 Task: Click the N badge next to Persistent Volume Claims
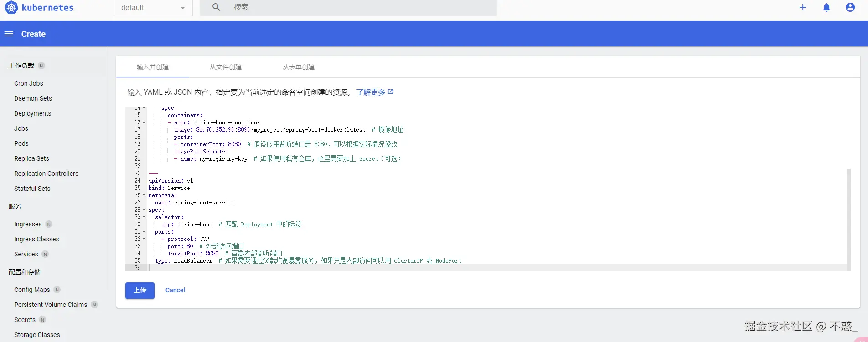click(x=94, y=305)
